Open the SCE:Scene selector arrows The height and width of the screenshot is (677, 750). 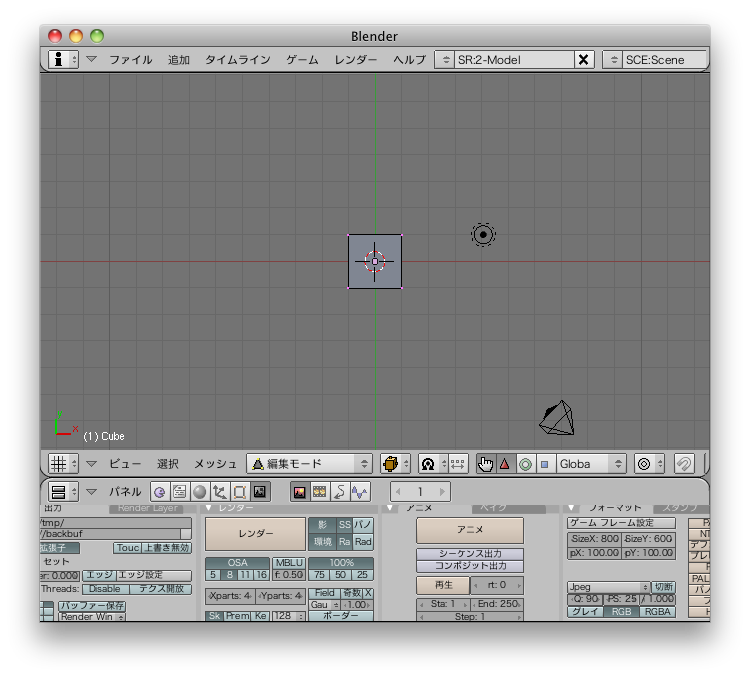pyautogui.click(x=613, y=60)
